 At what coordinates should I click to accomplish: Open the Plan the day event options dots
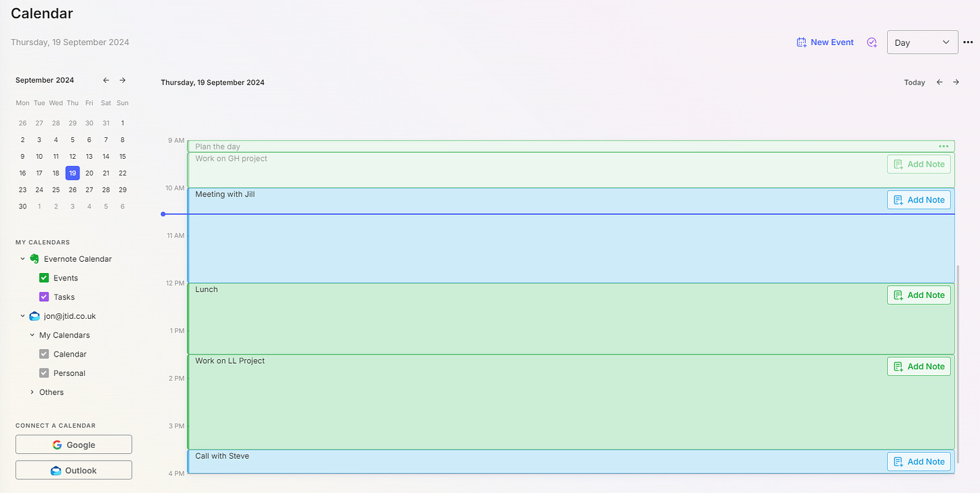point(944,146)
